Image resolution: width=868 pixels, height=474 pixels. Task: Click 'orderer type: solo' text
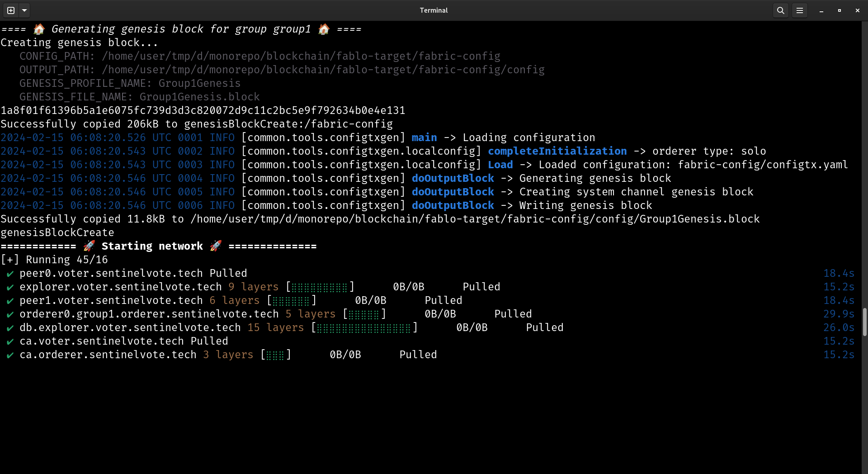pyautogui.click(x=709, y=151)
